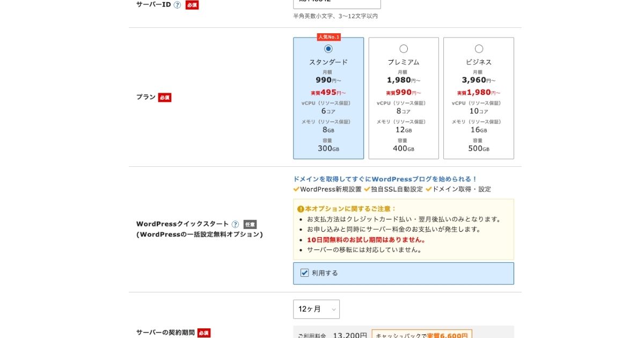Select the ビジネス plan radio button
644x338 pixels.
click(x=478, y=48)
